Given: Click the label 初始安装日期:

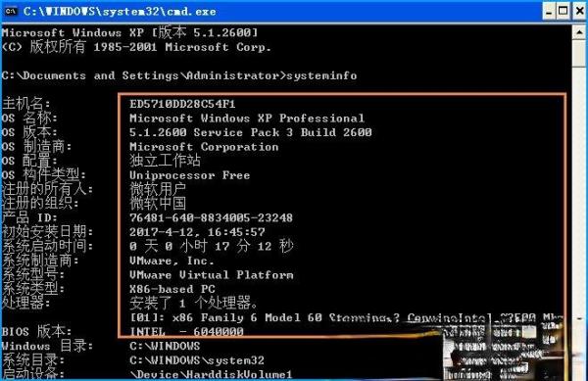Looking at the screenshot, I should coord(47,231).
